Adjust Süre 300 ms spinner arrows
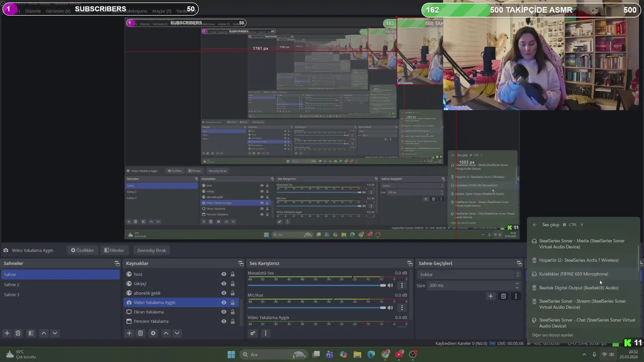The height and width of the screenshot is (362, 644). click(x=517, y=285)
